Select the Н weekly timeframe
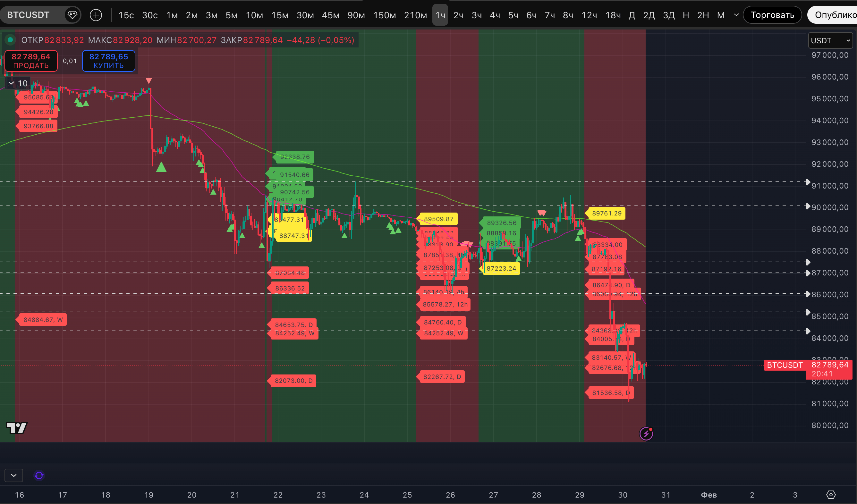The width and height of the screenshot is (857, 504). (x=686, y=15)
